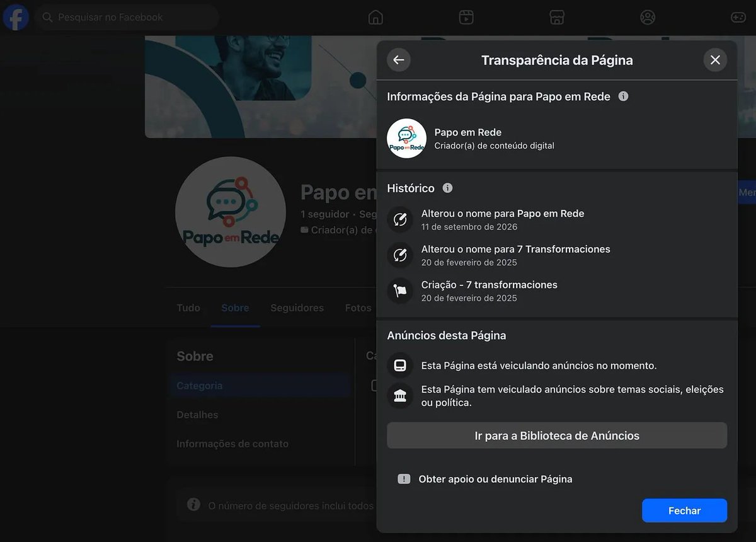Click text Esta Página está veiculando anúncios no momento
756x542 pixels.
[x=539, y=366]
